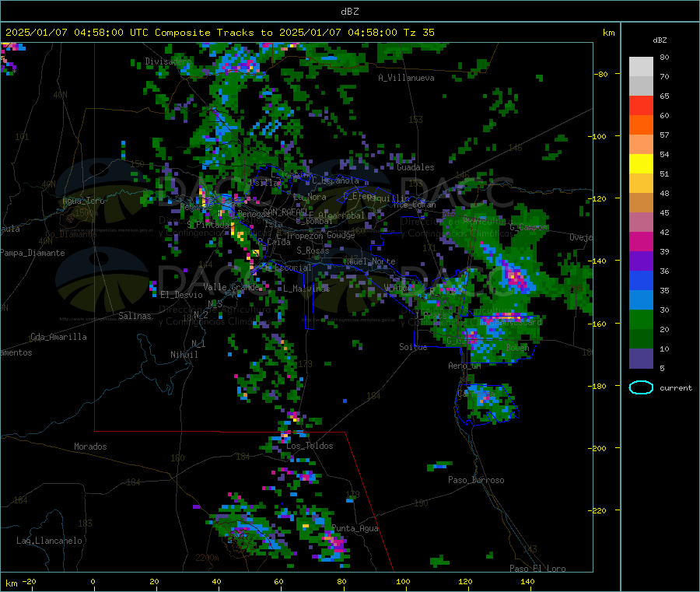Click the tan 45-48 dBZ legend swatch
Screen dimensions: 700x592
pos(641,203)
